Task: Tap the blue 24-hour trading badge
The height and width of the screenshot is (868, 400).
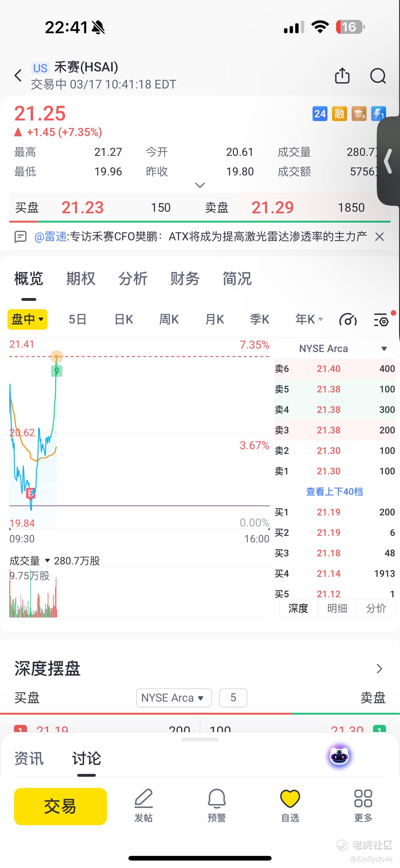Action: (319, 114)
